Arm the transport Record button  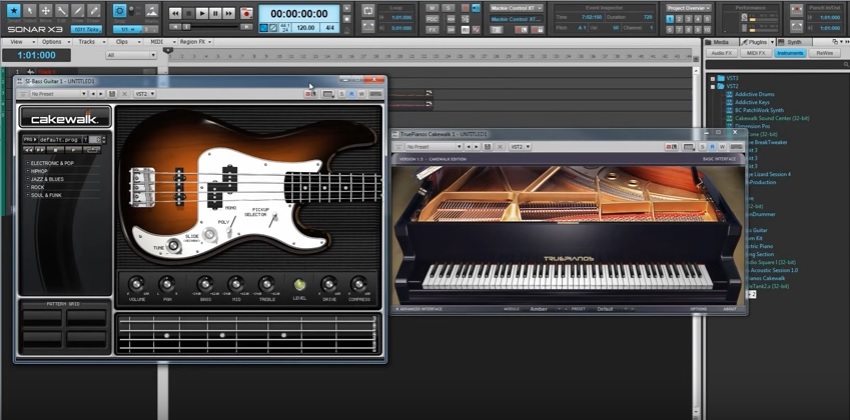(x=247, y=13)
